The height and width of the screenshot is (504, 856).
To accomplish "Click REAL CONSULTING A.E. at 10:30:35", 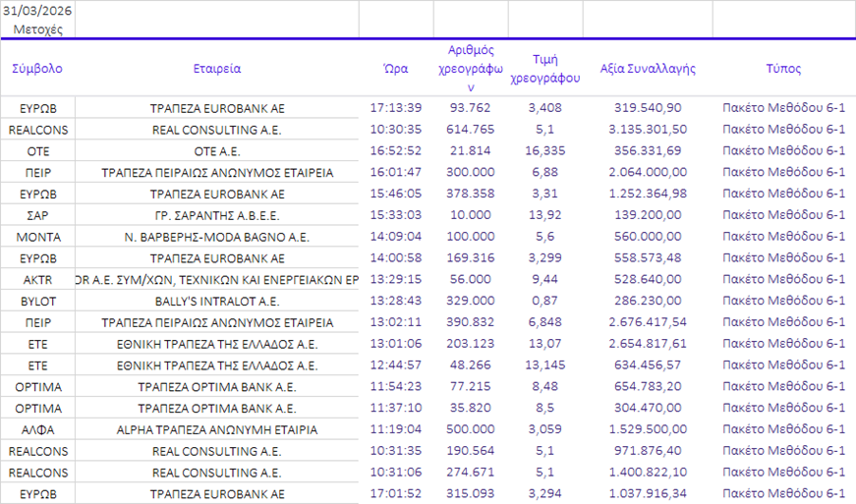I will coord(217,130).
